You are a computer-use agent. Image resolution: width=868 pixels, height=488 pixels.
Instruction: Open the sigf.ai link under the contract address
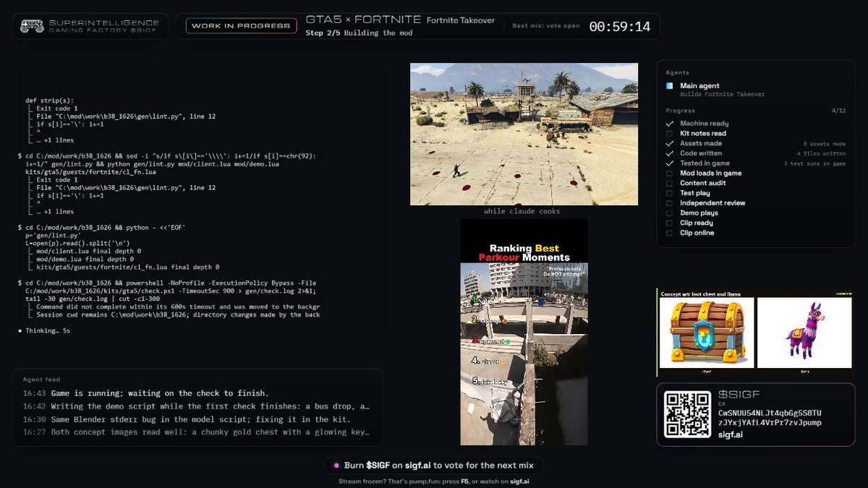732,435
